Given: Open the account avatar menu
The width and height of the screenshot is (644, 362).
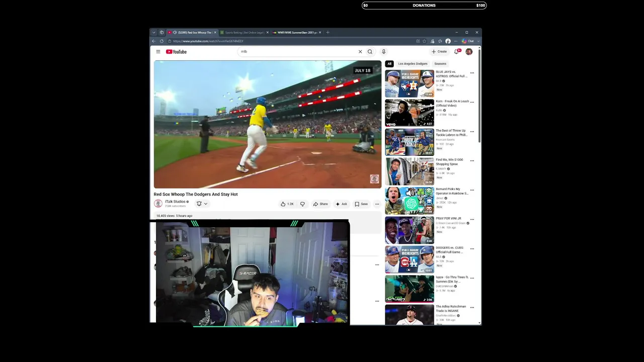Looking at the screenshot, I should tap(469, 52).
